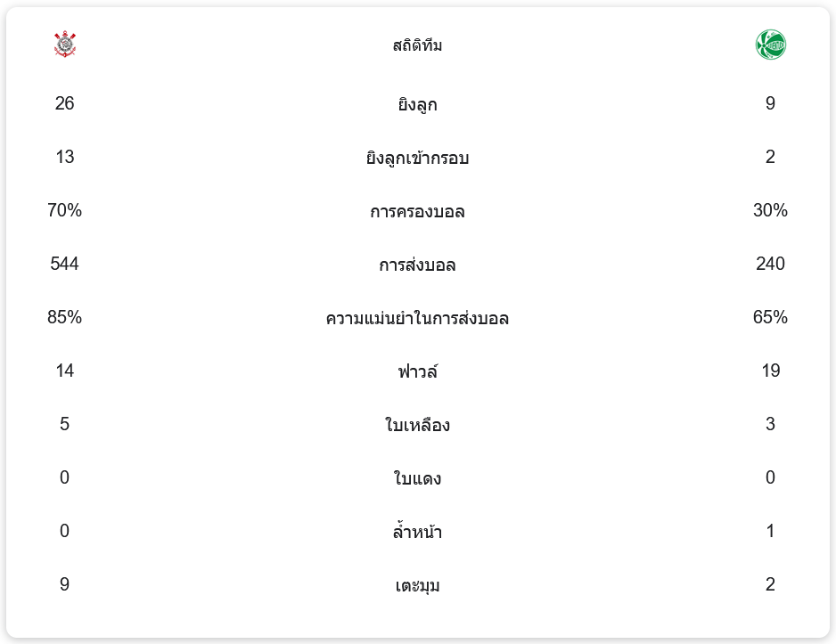This screenshot has width=836, height=644.
Task: Click the 65% pass accuracy value
Action: tap(770, 318)
